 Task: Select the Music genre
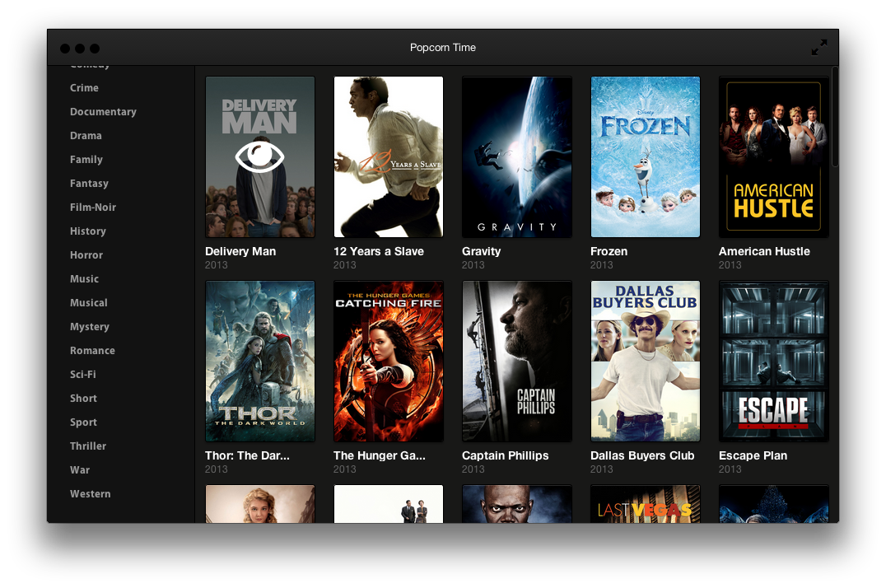(84, 278)
